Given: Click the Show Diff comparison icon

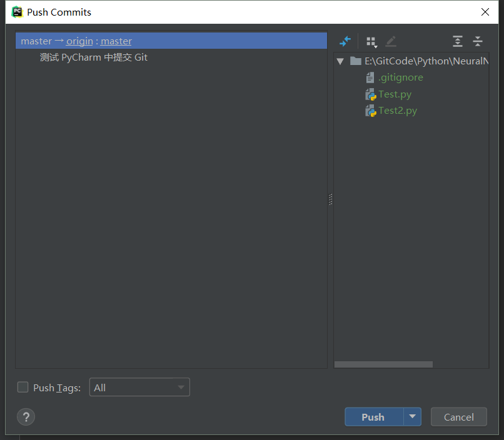Looking at the screenshot, I should point(345,41).
